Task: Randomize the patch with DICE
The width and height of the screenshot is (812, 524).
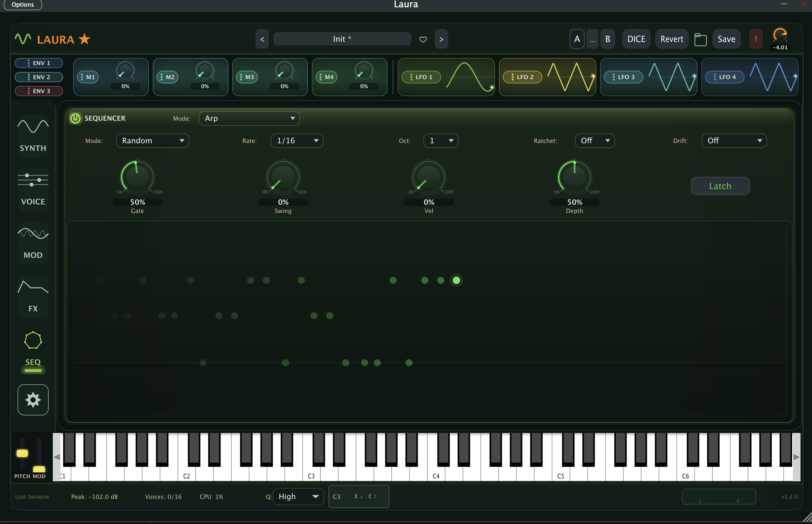Action: point(636,39)
